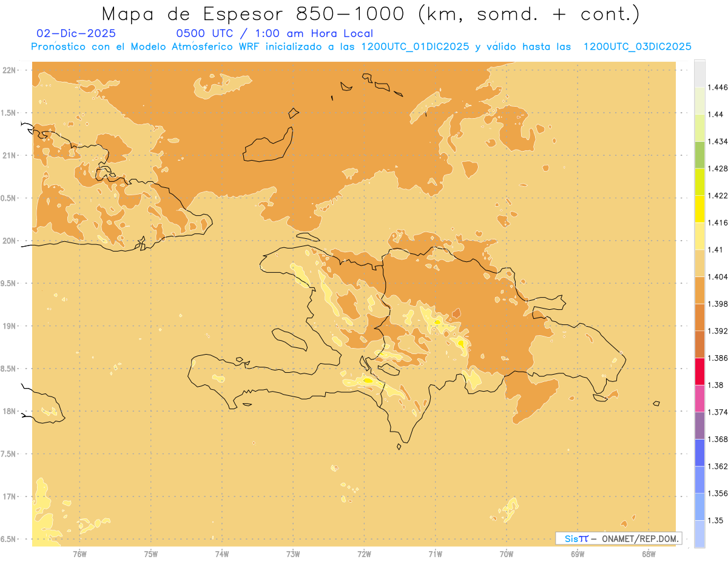Click the '73W' longitude label

point(293,554)
